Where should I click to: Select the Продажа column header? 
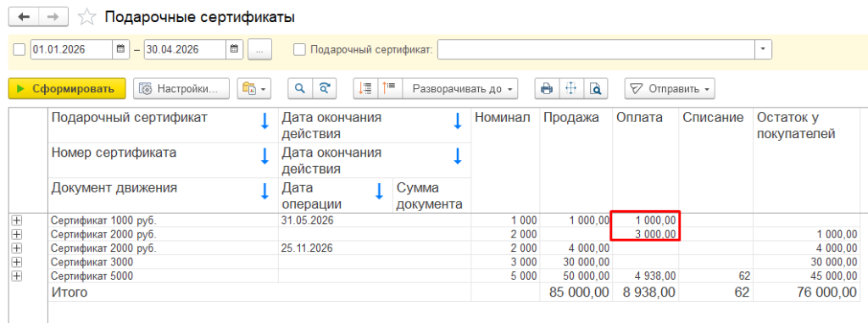click(576, 161)
